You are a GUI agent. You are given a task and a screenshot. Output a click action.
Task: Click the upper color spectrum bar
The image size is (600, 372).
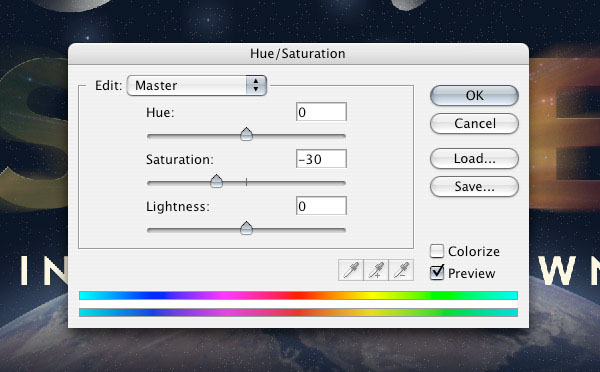click(x=298, y=295)
